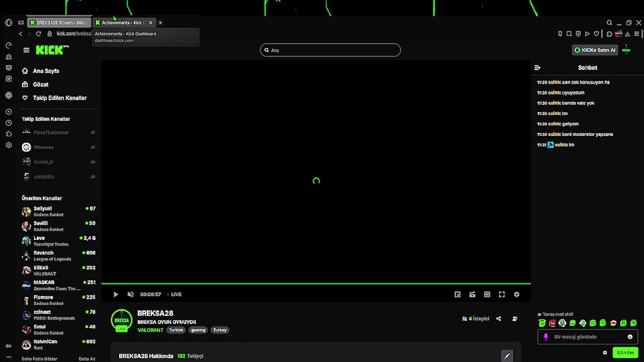Screen dimensions: 644x362
Task: Share the BREKSA28 stream
Action: pyautogui.click(x=499, y=319)
